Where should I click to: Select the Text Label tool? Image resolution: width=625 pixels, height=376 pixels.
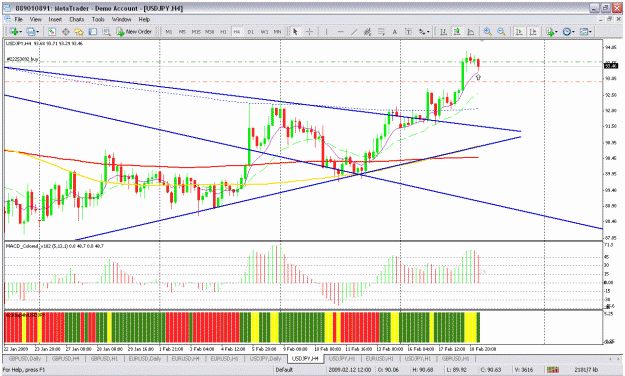click(x=408, y=31)
